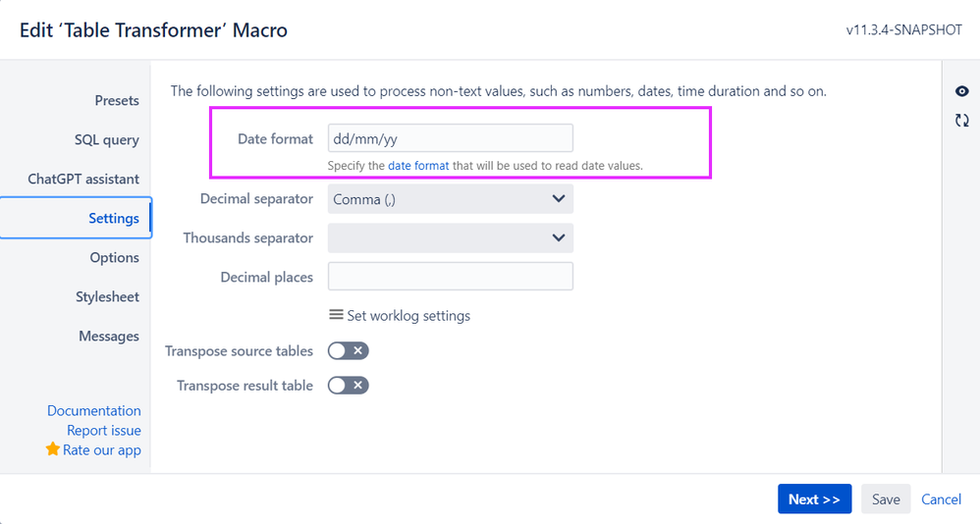
Task: Select the ChatGPT assistant tab
Action: 83,180
